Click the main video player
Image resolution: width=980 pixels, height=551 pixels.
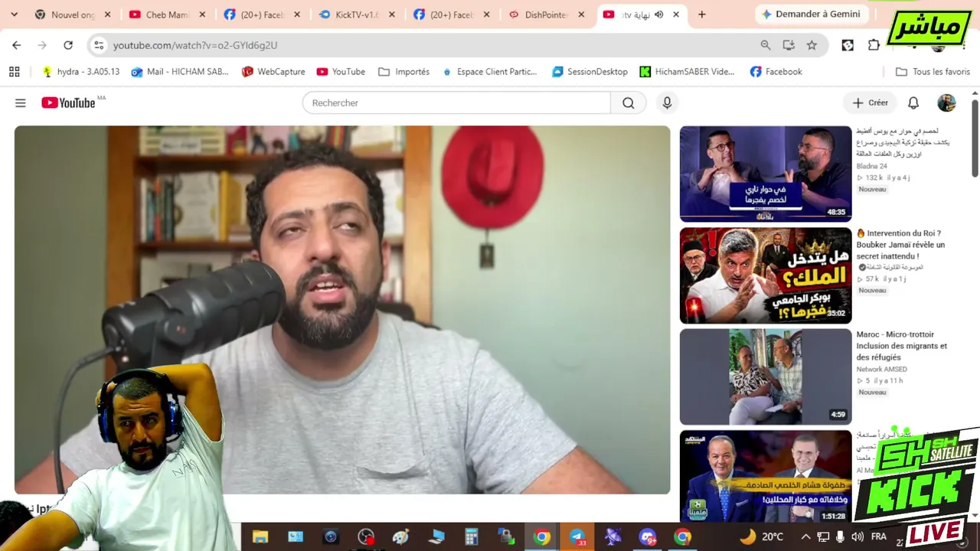pyautogui.click(x=342, y=310)
